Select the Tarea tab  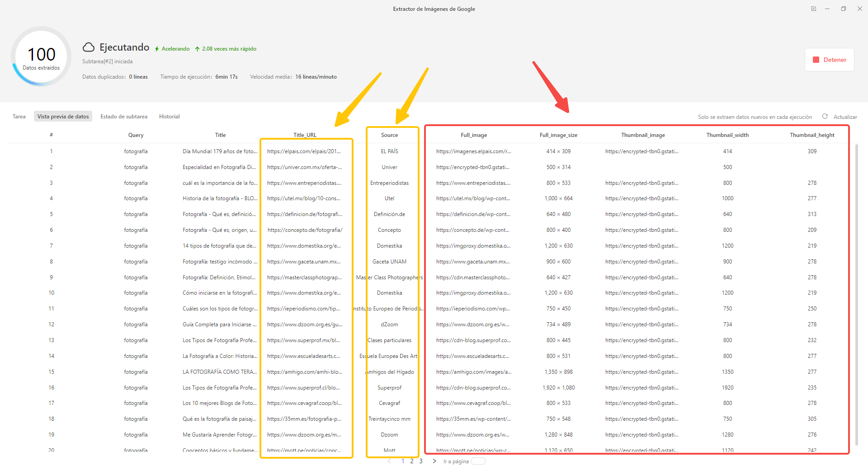tap(19, 116)
